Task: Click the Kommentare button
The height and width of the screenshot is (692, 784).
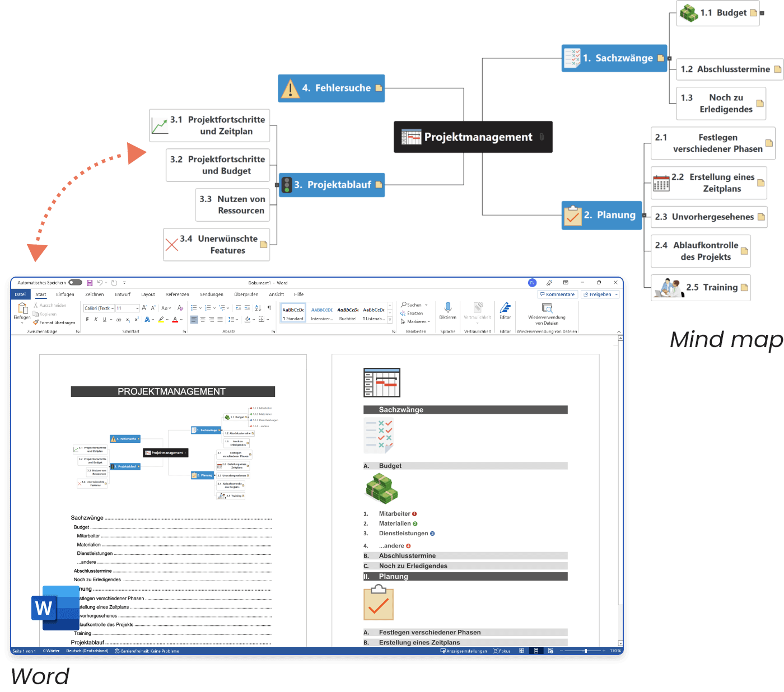Action: pos(557,294)
